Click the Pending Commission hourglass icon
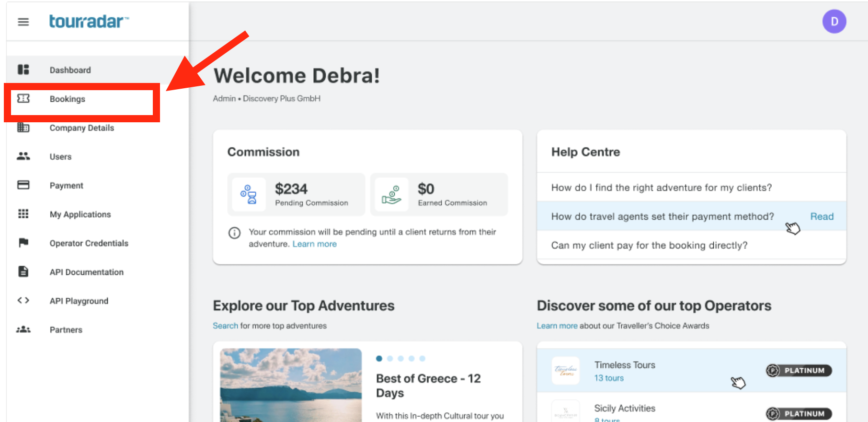868x422 pixels. pyautogui.click(x=249, y=194)
